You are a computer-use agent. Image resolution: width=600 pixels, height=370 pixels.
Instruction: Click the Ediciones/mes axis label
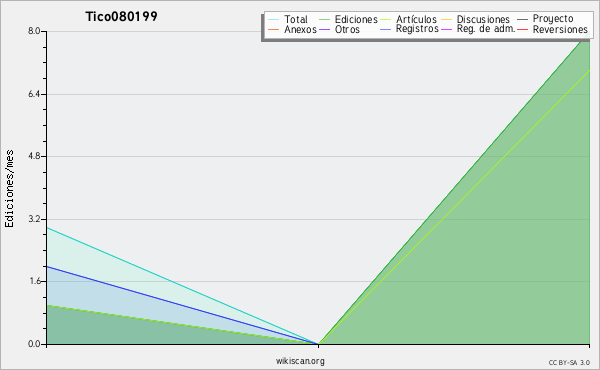pos(9,189)
